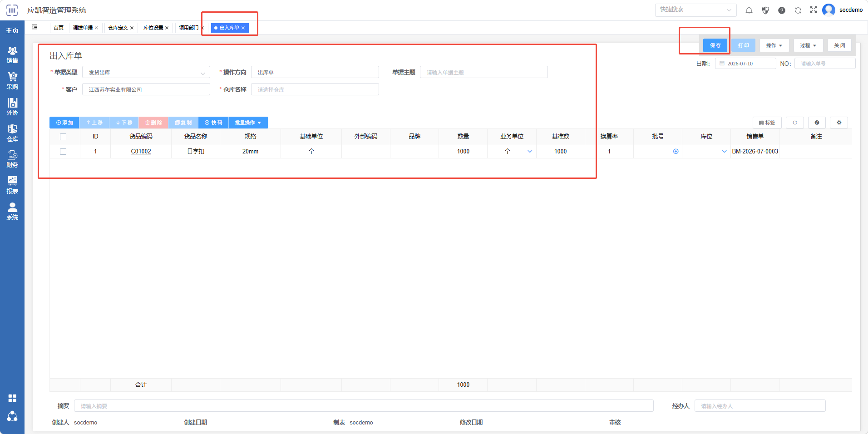Click the table info icon button
The image size is (868, 434).
tap(817, 123)
